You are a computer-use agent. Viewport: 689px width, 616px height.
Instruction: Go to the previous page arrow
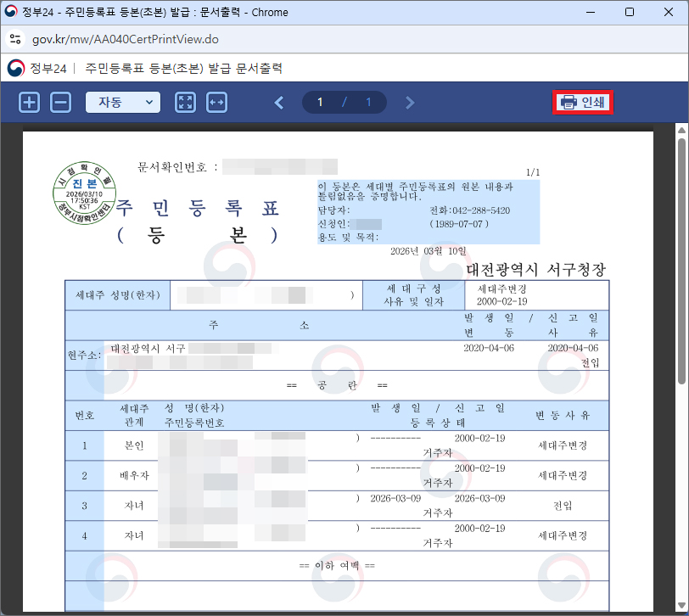279,103
